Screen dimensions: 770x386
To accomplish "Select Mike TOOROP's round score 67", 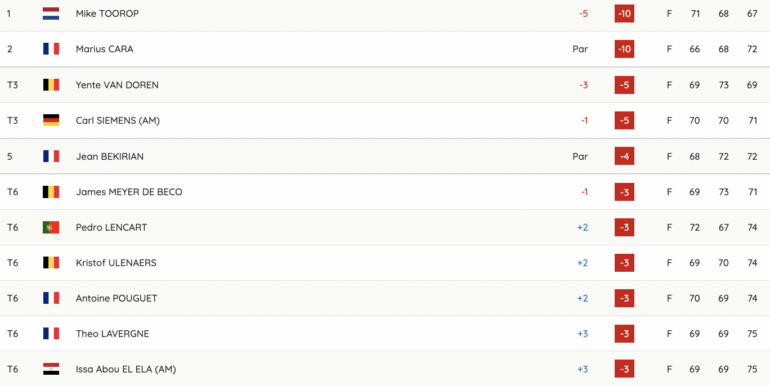I will (752, 14).
